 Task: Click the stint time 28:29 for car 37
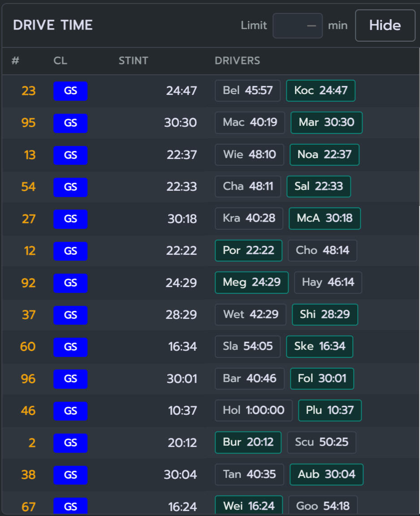pyautogui.click(x=181, y=314)
